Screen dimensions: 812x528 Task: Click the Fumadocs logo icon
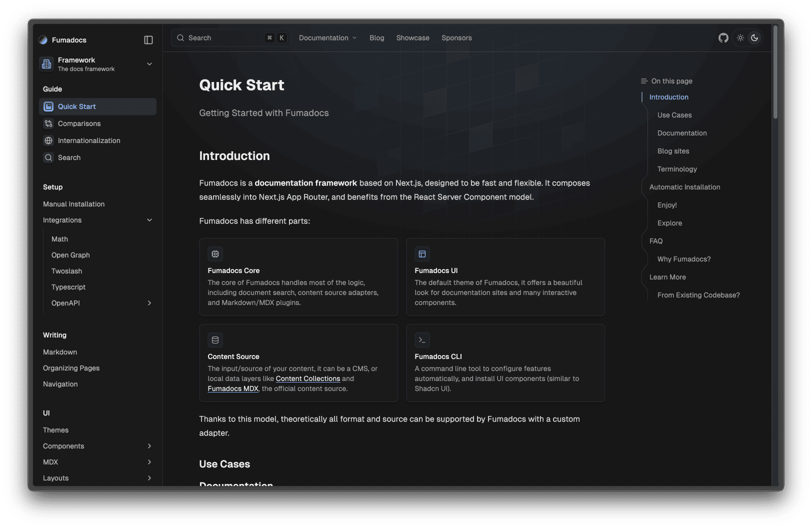[x=43, y=40]
